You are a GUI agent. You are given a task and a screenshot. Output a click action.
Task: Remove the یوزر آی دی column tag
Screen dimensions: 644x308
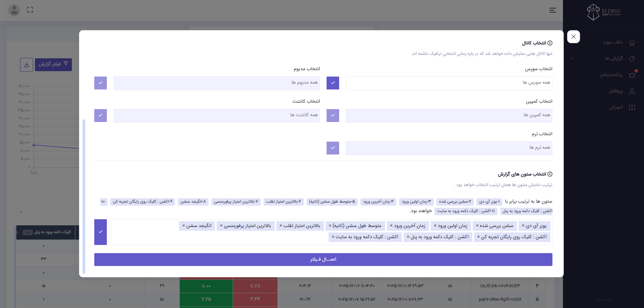pyautogui.click(x=523, y=226)
